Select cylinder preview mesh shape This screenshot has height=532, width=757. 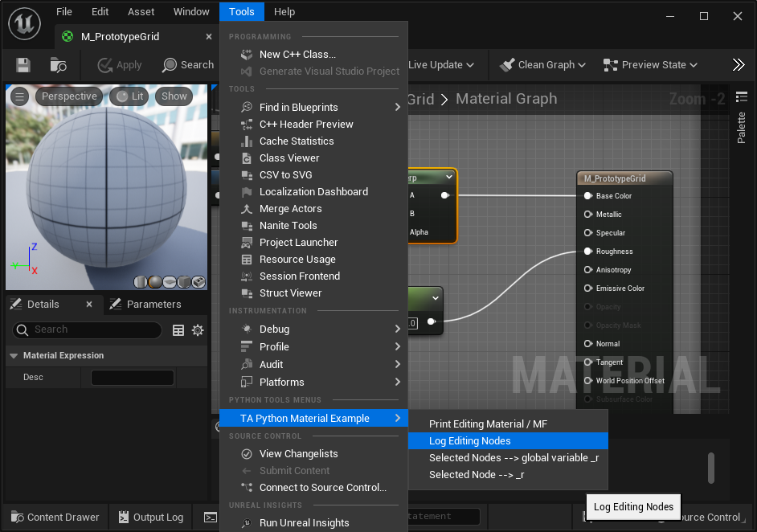[140, 281]
